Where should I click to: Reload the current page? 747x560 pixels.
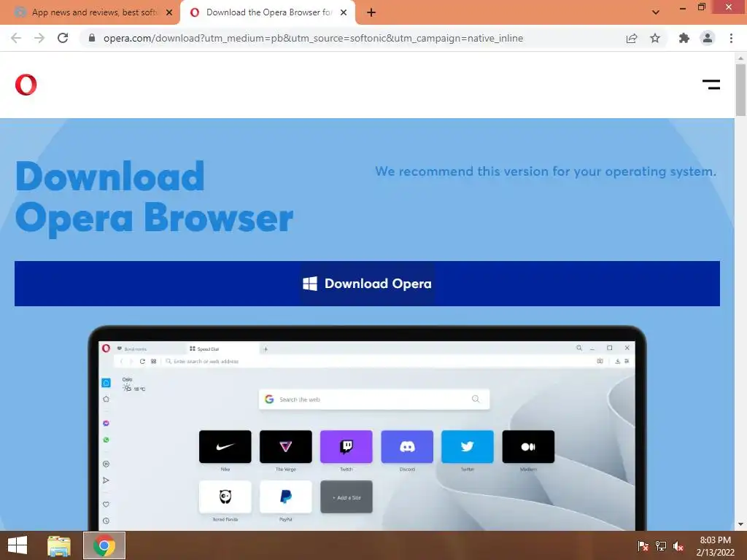click(63, 38)
